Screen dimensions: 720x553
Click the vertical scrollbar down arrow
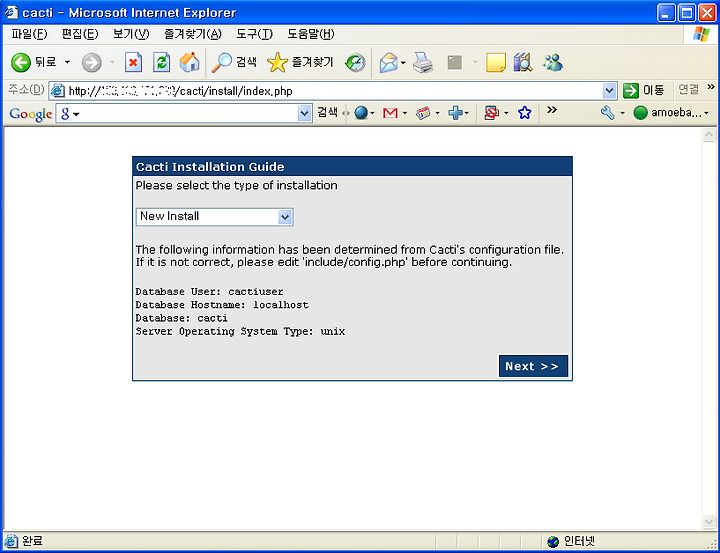click(x=709, y=522)
